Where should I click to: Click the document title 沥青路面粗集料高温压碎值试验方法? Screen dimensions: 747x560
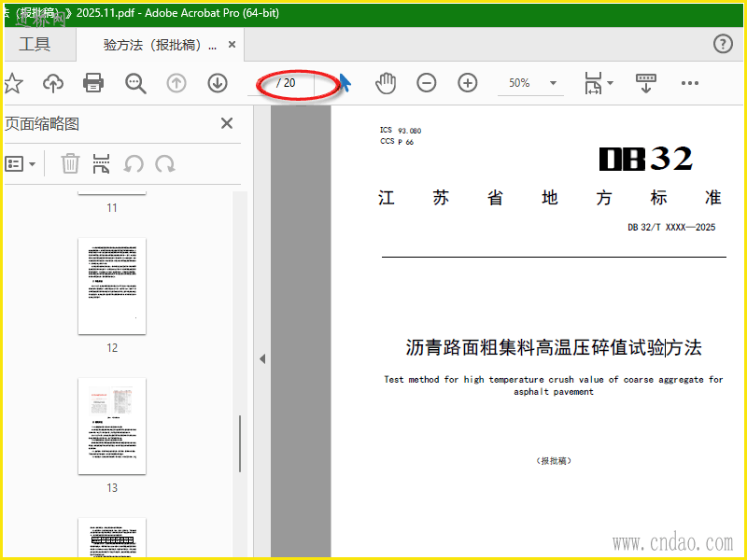click(x=554, y=347)
